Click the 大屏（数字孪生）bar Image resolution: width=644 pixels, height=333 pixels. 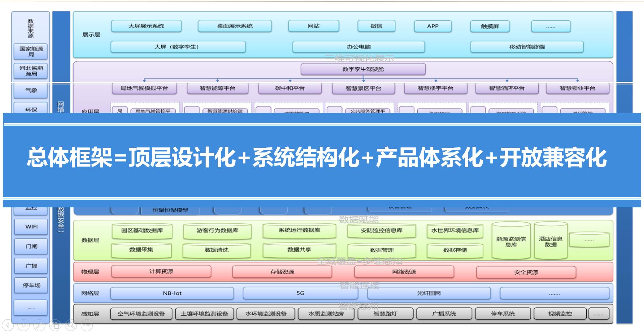(178, 47)
